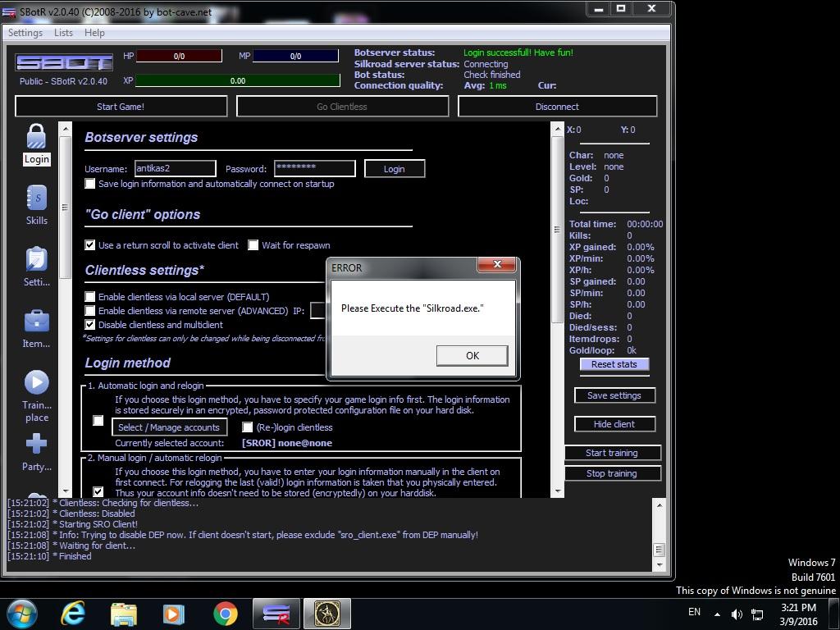The height and width of the screenshot is (630, 840).
Task: Switch to the SBot taskbar button
Action: pos(276,614)
